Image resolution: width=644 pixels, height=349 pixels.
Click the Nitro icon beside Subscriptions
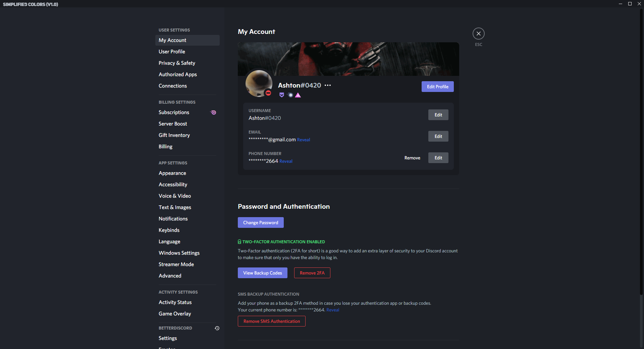click(x=213, y=112)
